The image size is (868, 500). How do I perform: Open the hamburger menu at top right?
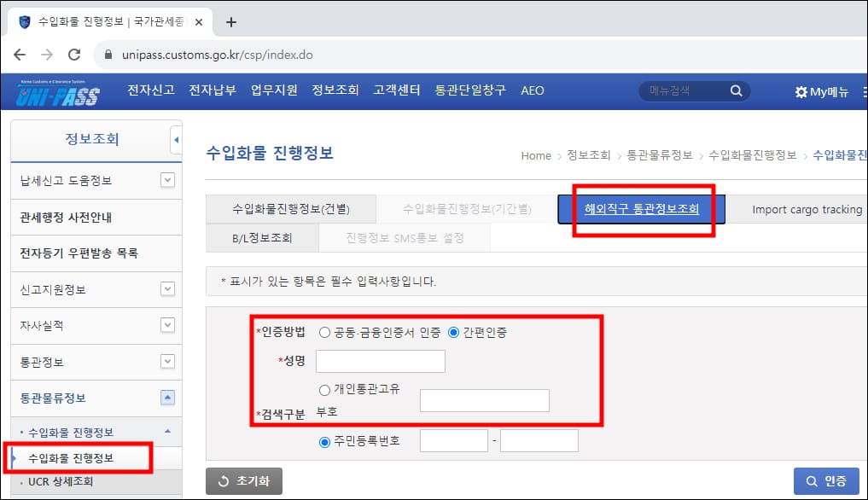[x=863, y=91]
